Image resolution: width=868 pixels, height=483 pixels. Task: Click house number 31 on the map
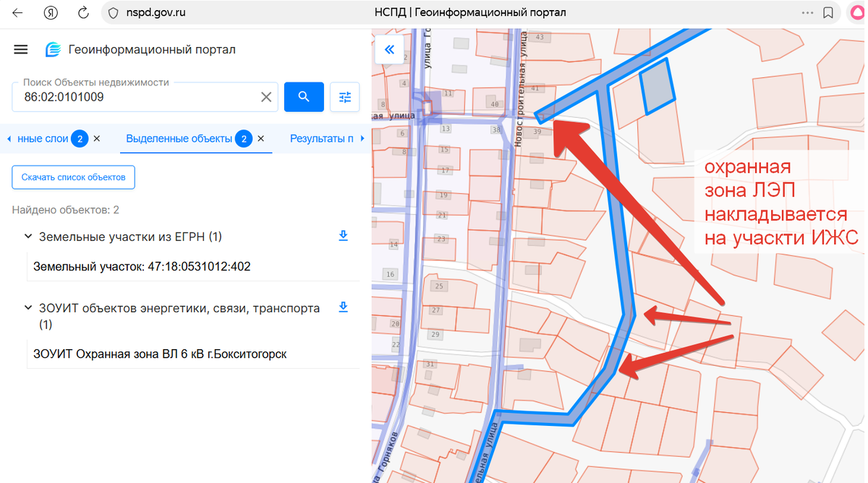pyautogui.click(x=430, y=364)
